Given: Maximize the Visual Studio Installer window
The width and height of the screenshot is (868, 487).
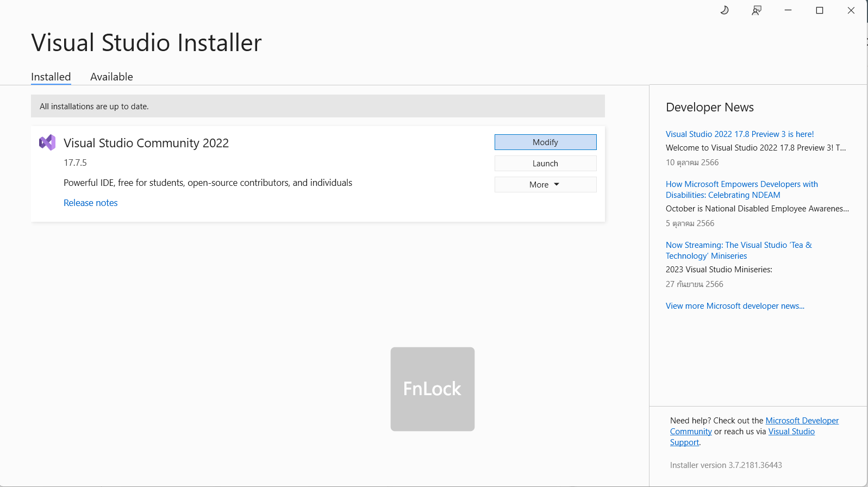Looking at the screenshot, I should click(x=820, y=10).
